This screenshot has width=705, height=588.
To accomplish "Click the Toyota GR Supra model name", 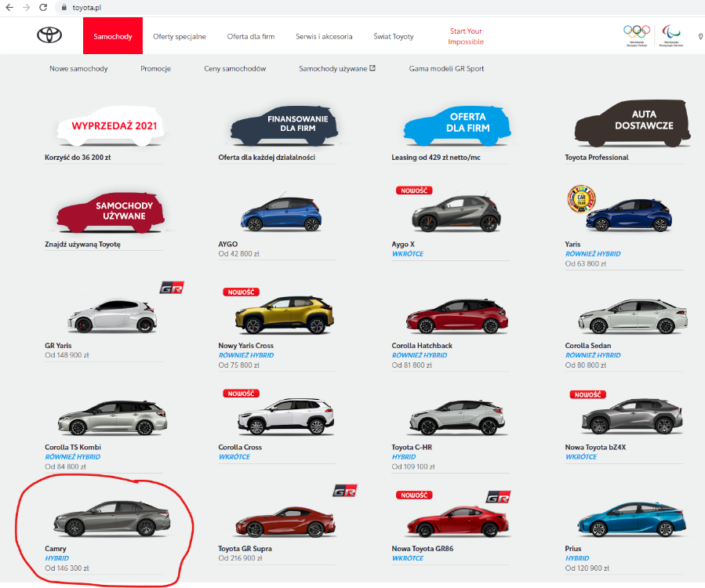I will click(245, 549).
